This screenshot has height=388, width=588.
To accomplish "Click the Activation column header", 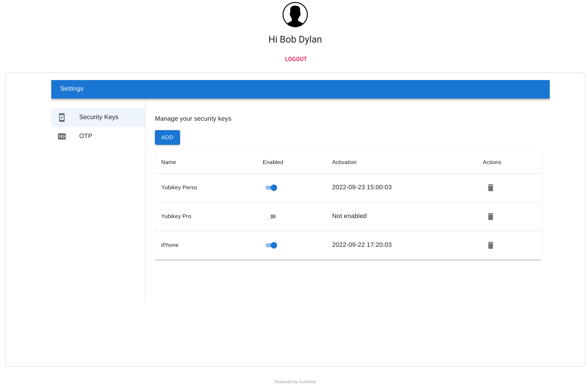I will click(x=344, y=162).
